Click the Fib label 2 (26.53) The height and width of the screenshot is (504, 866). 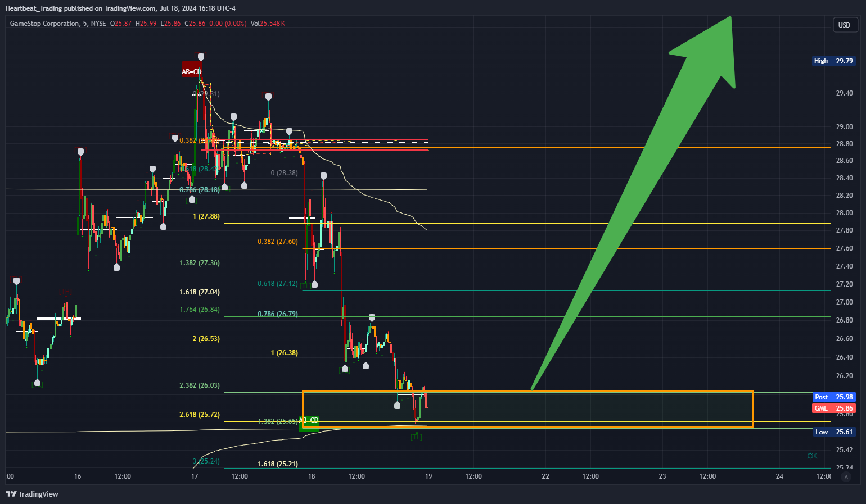[206, 339]
